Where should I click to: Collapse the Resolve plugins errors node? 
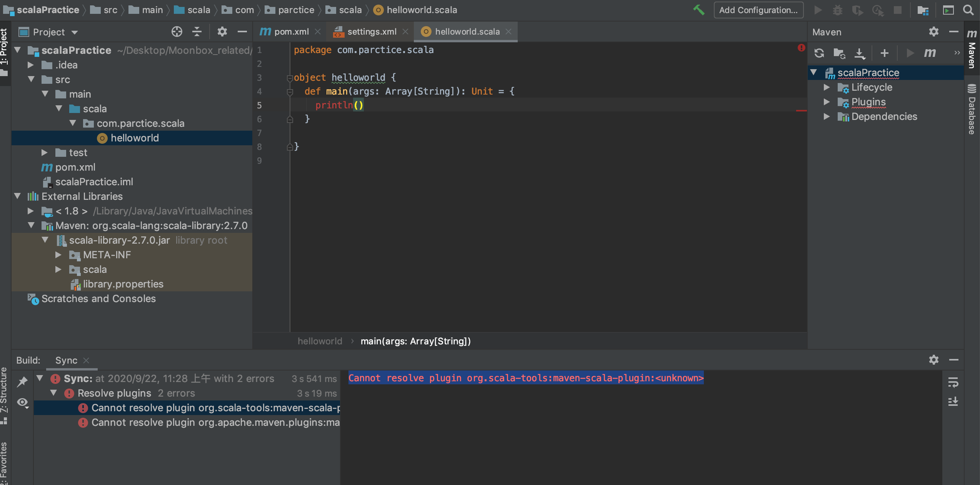pos(54,393)
